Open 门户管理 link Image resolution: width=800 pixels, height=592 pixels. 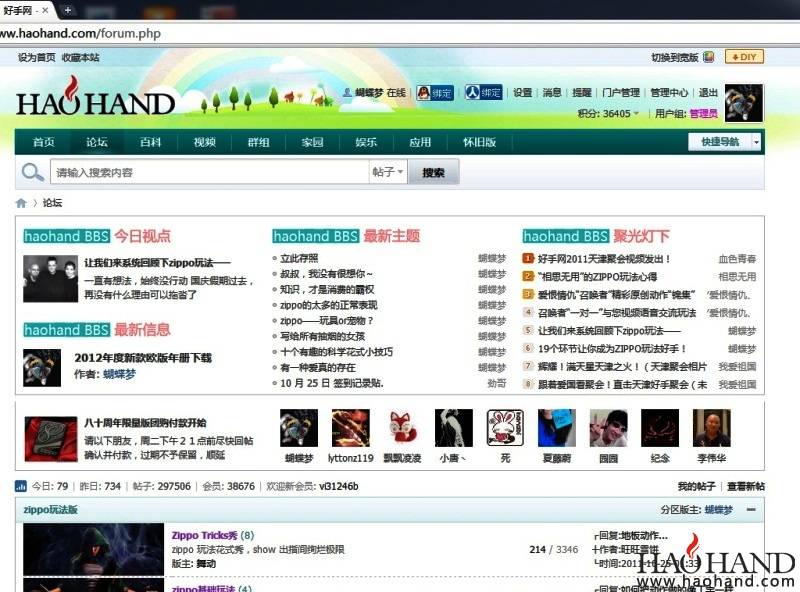pyautogui.click(x=621, y=92)
